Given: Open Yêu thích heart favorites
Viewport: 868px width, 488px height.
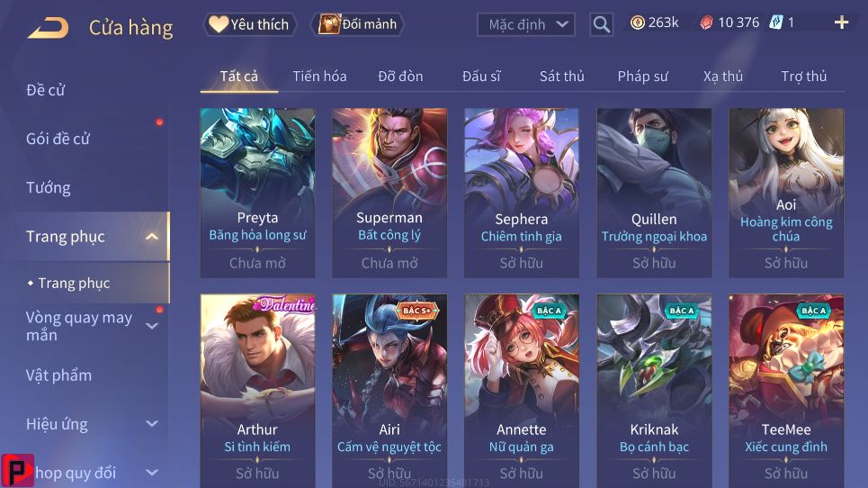Looking at the screenshot, I should point(250,24).
